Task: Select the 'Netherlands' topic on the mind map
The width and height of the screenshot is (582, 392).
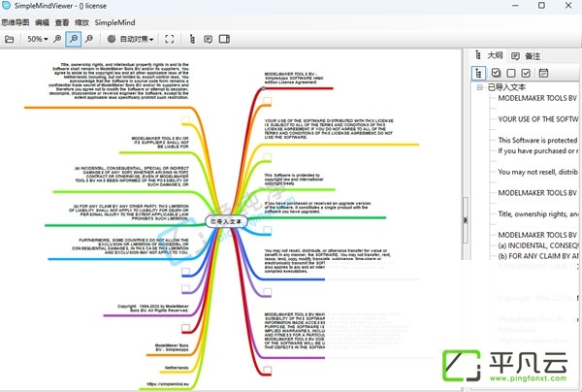Action: point(177,368)
